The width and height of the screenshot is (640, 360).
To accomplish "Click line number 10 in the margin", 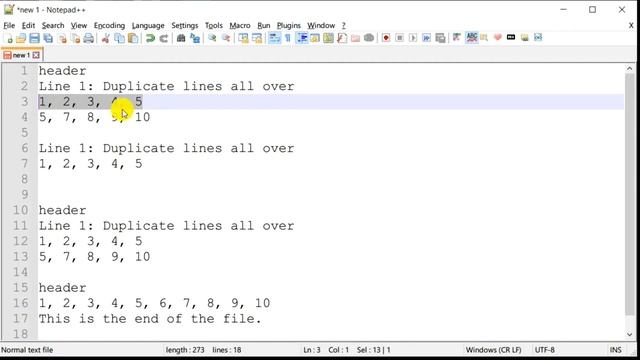I will pos(20,210).
